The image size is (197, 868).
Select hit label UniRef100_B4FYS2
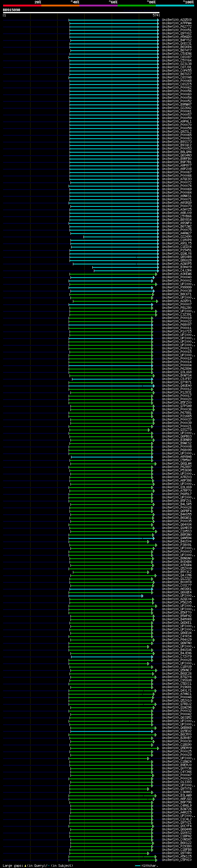coord(177,40)
